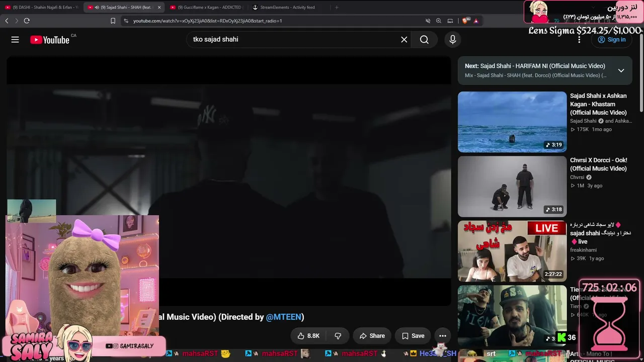Bookmark this page from the address bar
Viewport: 644px width, 362px height.
point(113,21)
